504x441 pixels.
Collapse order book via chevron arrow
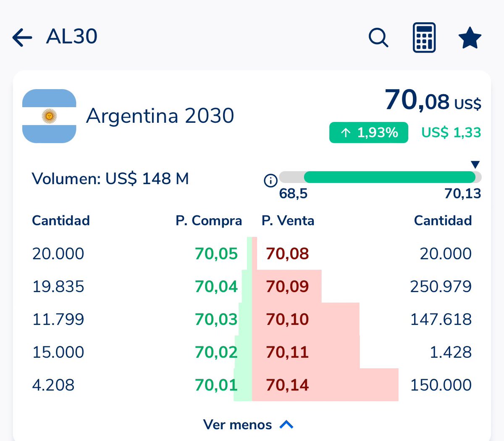click(286, 425)
